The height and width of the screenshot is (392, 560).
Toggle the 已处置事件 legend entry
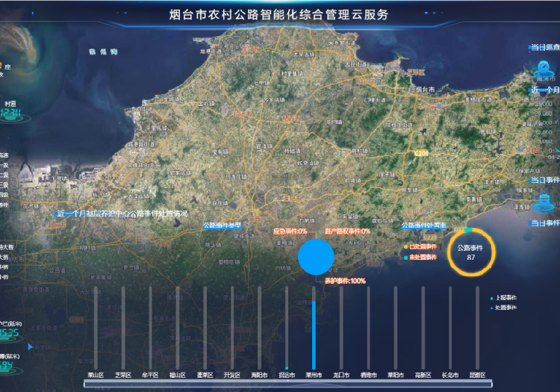pyautogui.click(x=423, y=246)
